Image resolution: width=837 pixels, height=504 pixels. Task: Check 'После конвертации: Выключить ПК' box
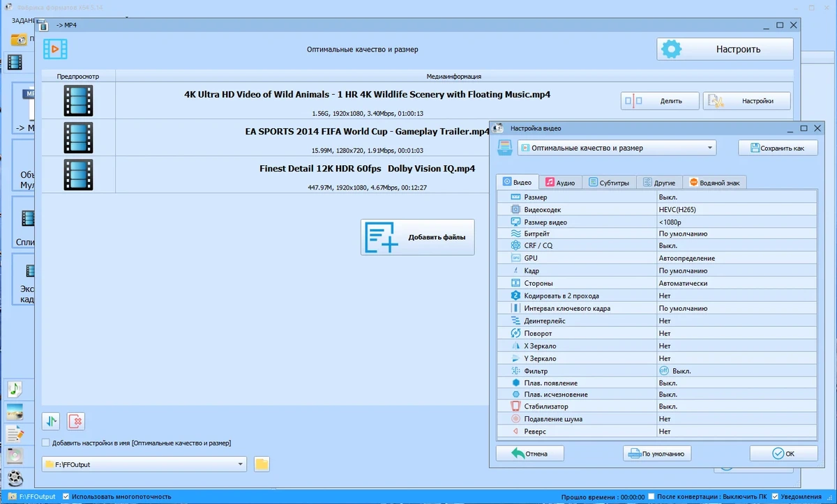[x=651, y=496]
